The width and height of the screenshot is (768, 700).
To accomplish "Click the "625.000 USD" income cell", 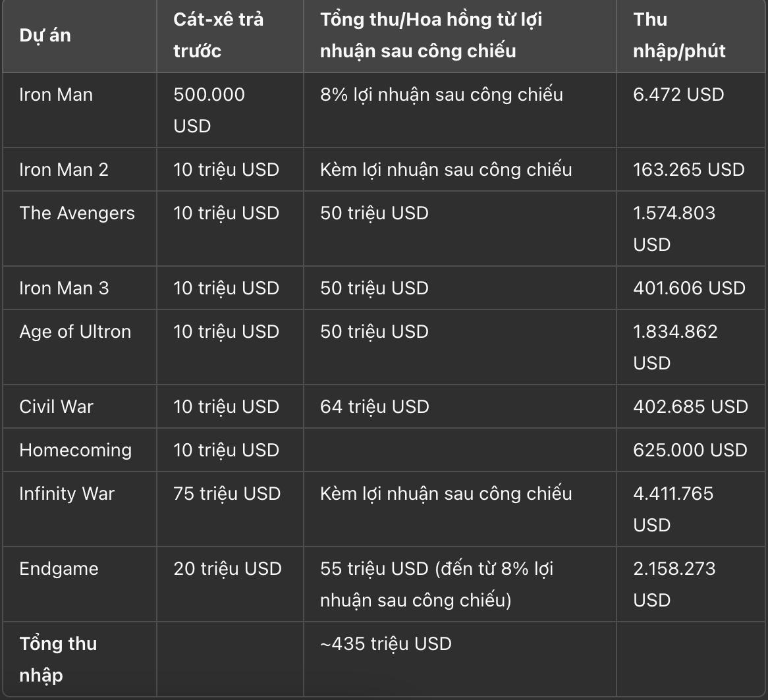I will click(x=690, y=450).
